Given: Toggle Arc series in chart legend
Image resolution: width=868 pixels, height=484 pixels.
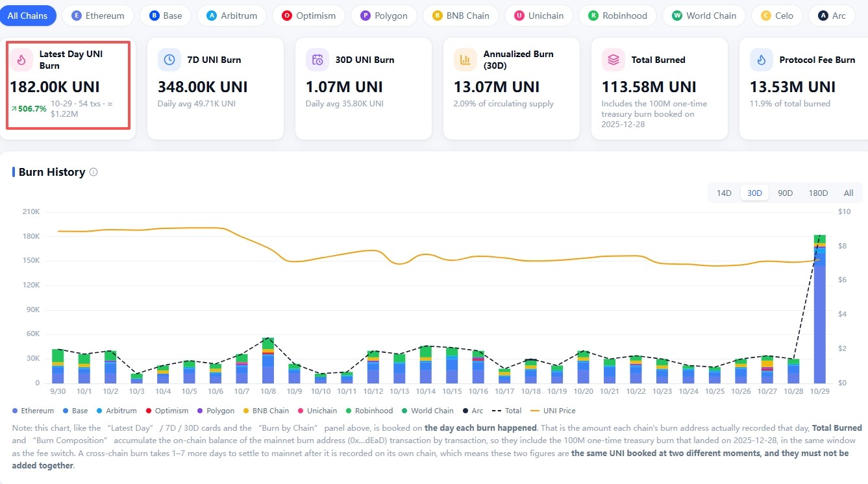Looking at the screenshot, I should pyautogui.click(x=473, y=411).
